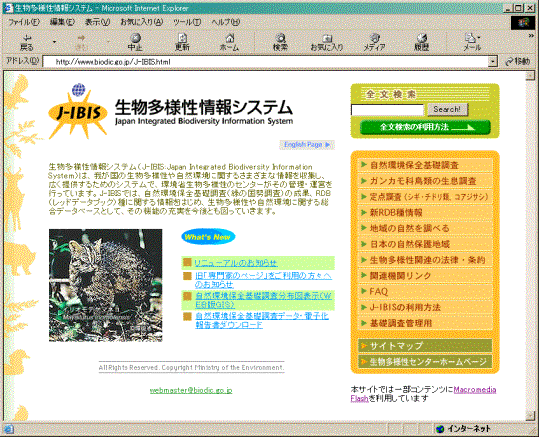Open the Macromedia Flash link

tap(474, 390)
